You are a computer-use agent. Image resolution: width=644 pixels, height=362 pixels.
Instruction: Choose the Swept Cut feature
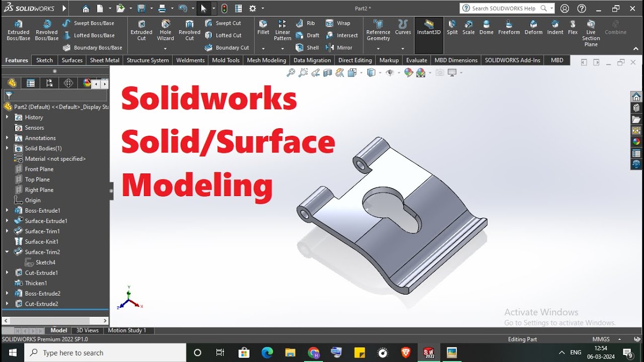[x=223, y=23]
